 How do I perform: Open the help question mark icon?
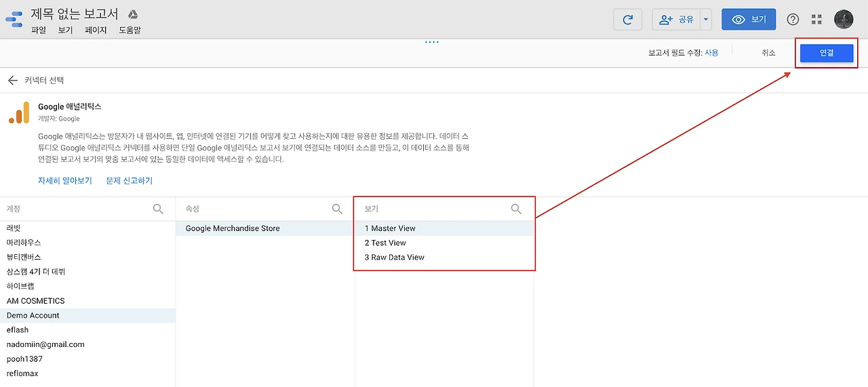point(793,20)
